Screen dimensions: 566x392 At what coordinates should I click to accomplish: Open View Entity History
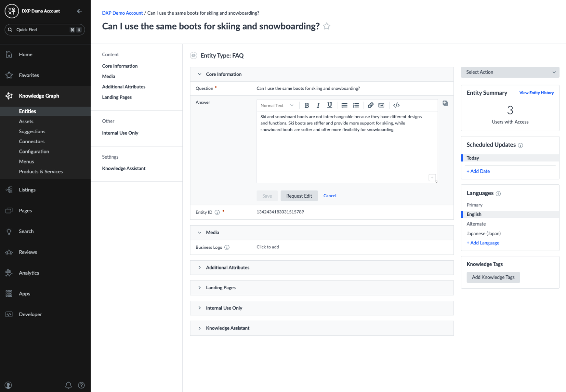click(537, 93)
